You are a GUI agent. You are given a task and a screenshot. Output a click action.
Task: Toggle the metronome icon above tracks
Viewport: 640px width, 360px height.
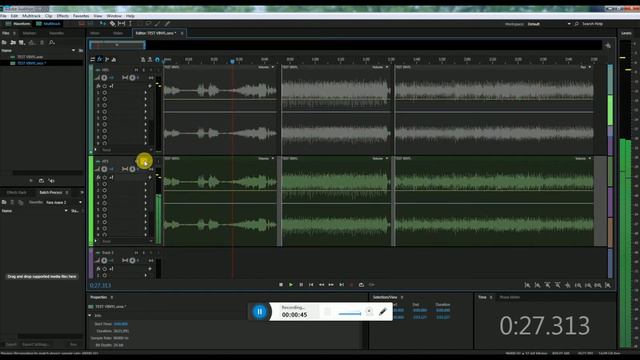(143, 60)
